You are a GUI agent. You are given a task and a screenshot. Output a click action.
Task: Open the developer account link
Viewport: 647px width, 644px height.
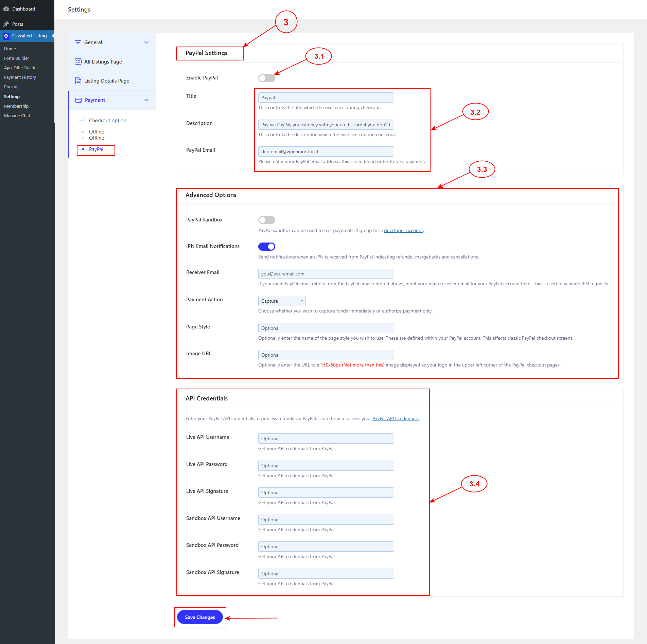(x=403, y=231)
